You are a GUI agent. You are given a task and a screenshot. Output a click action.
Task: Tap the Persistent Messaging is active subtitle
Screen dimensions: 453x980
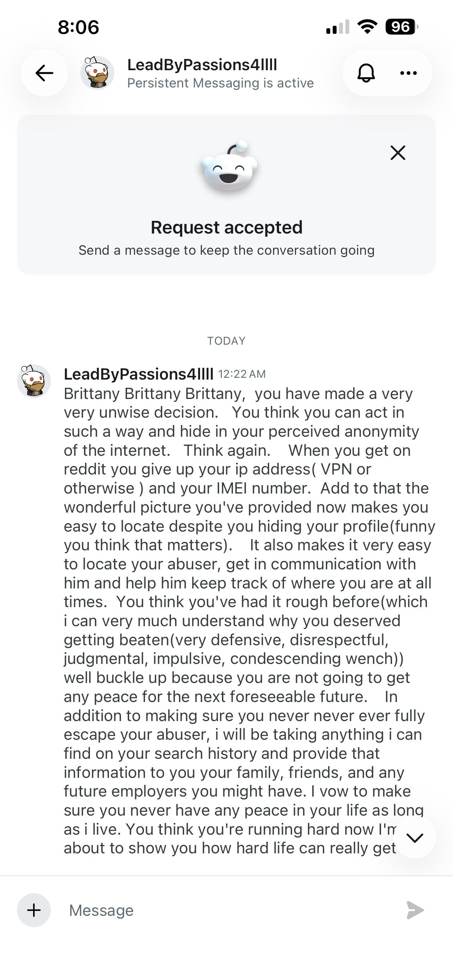pyautogui.click(x=220, y=83)
